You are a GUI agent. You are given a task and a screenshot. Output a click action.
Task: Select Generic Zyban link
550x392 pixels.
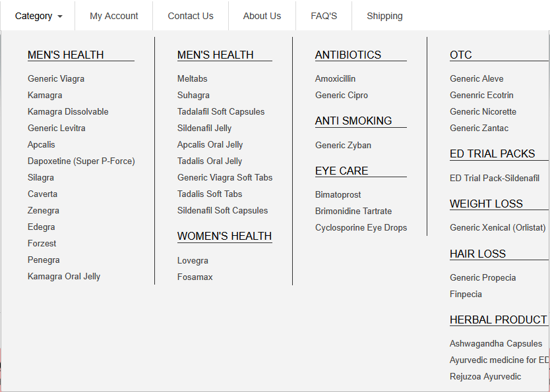pos(343,146)
